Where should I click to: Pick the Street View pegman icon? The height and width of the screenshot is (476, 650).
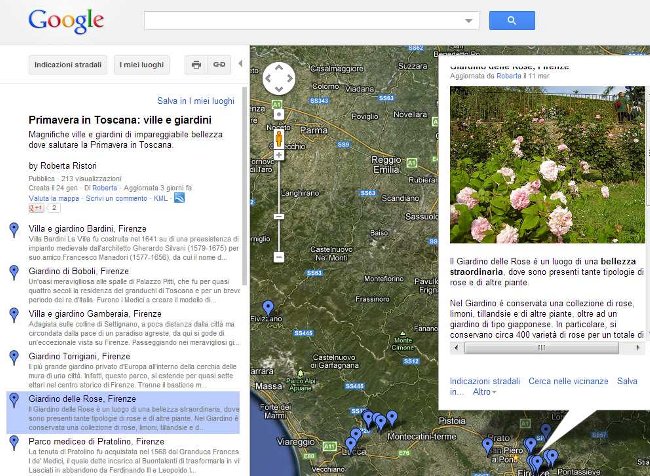coord(279,138)
